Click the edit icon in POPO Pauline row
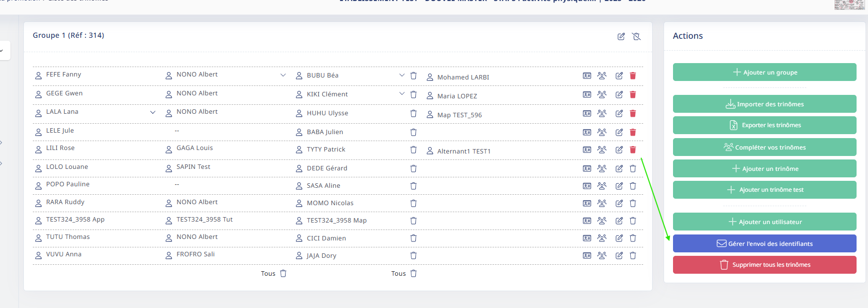This screenshot has height=308, width=868. click(x=619, y=186)
